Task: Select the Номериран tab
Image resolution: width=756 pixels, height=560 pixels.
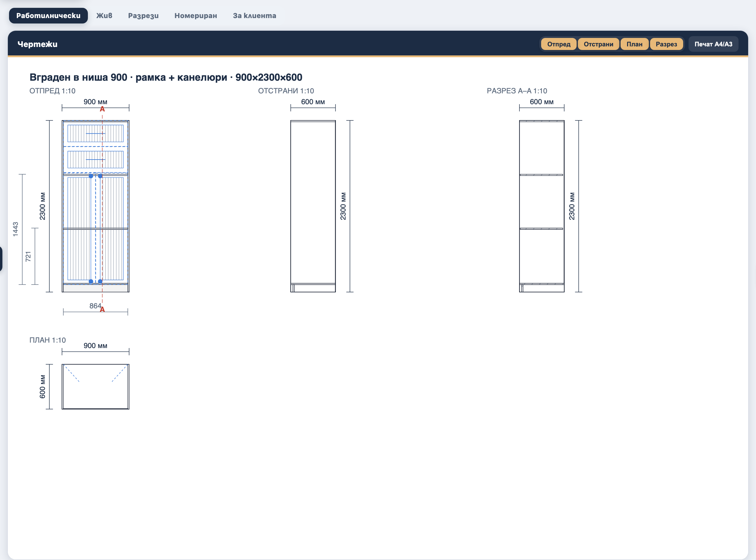Action: pos(196,16)
